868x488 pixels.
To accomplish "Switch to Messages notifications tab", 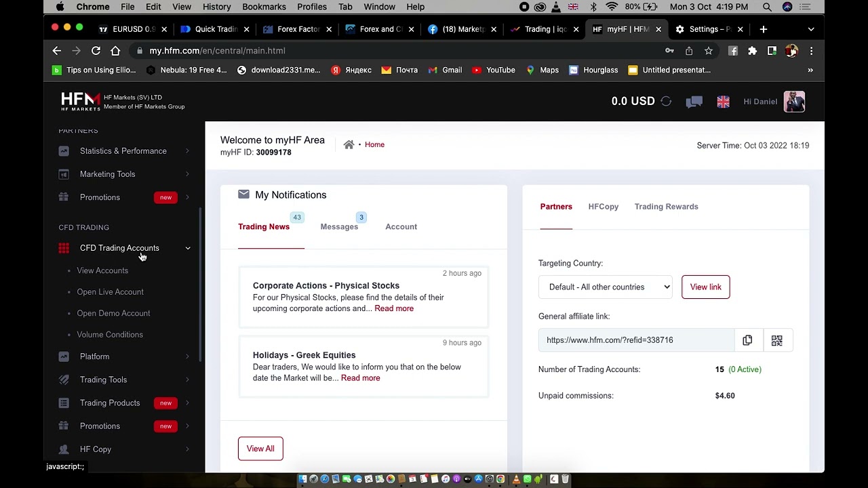I will click(339, 226).
